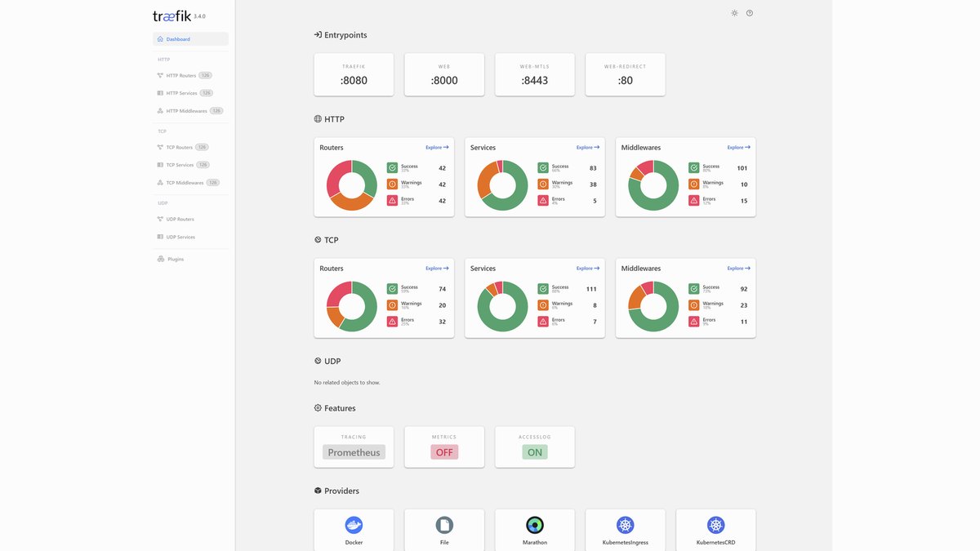The image size is (980, 551).
Task: Click the Accesslog ON badge
Action: pyautogui.click(x=535, y=452)
